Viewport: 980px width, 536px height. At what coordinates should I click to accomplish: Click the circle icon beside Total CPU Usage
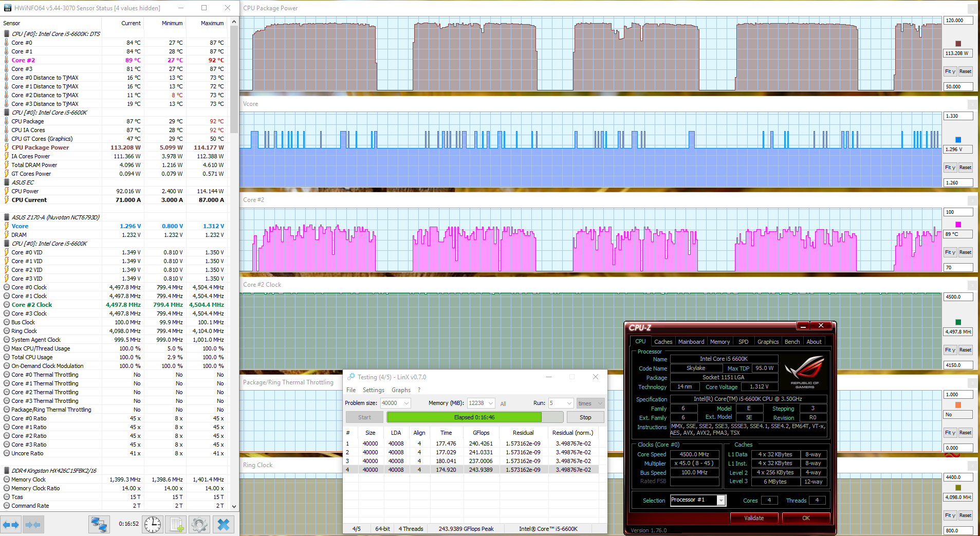pyautogui.click(x=7, y=357)
